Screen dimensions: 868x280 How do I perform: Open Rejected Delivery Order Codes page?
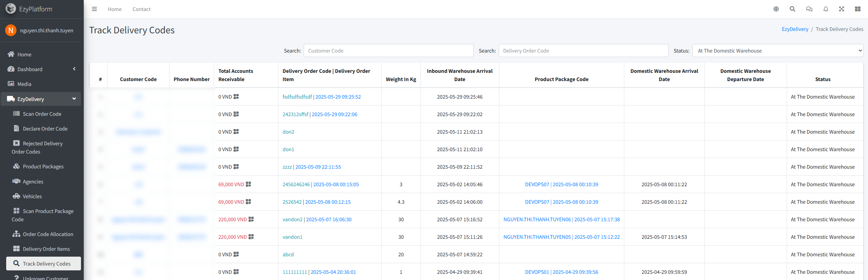(x=44, y=147)
